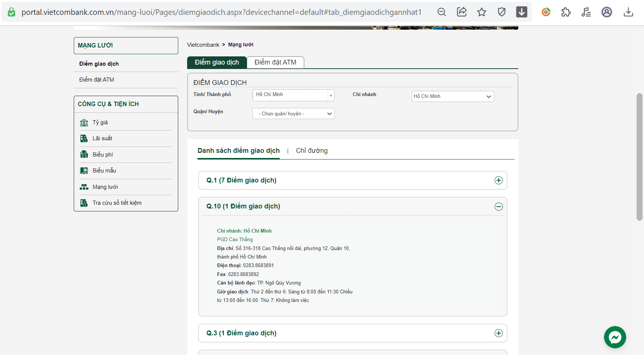Click the share page icon
Viewport: 644px width, 355px height.
[x=462, y=12]
